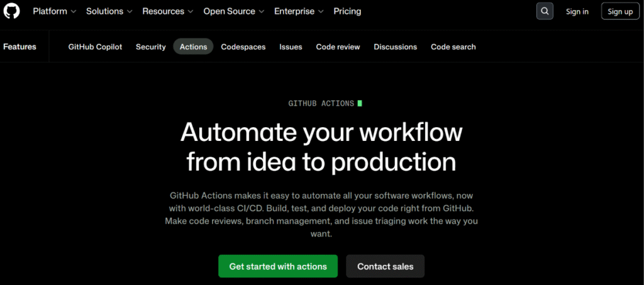The width and height of the screenshot is (644, 285).
Task: Expand the Enterprise menu
Action: (299, 11)
